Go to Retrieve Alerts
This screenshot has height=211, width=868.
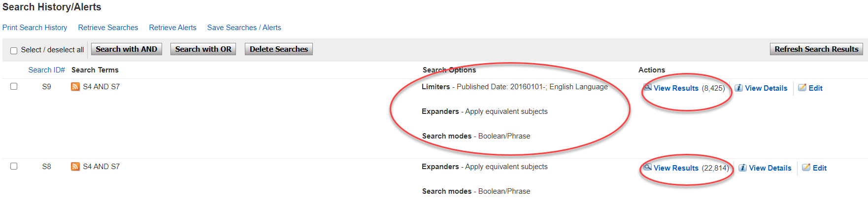tap(172, 28)
